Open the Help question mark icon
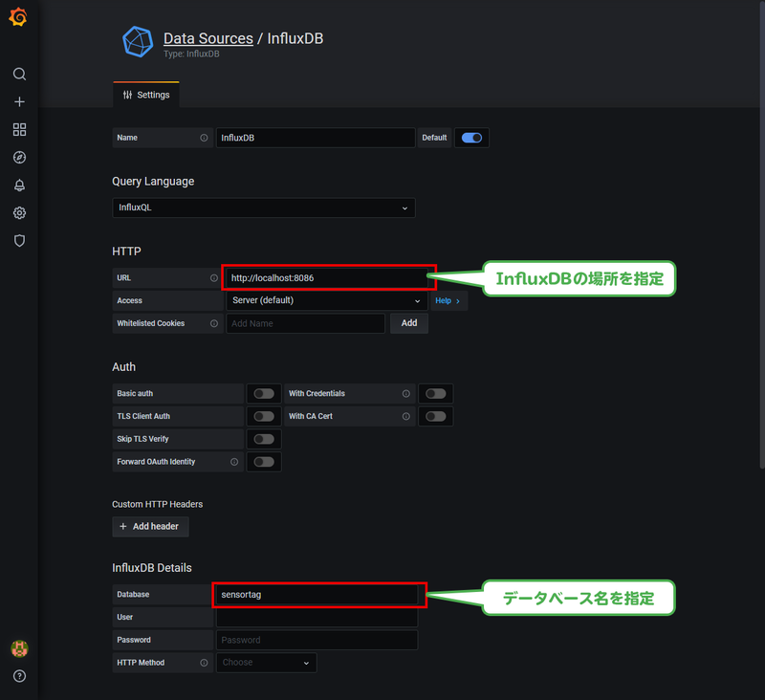Viewport: 765px width, 700px height. coord(19,676)
